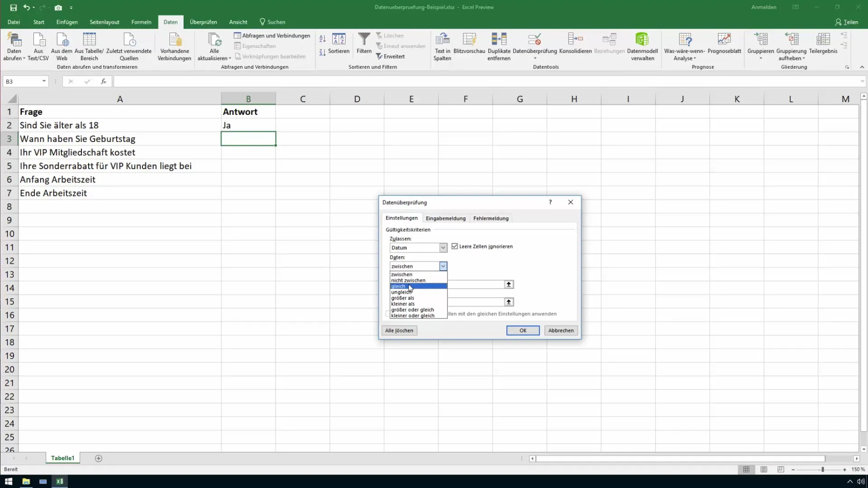Click Text in Spalten icon
This screenshot has width=868, height=488.
pyautogui.click(x=442, y=47)
